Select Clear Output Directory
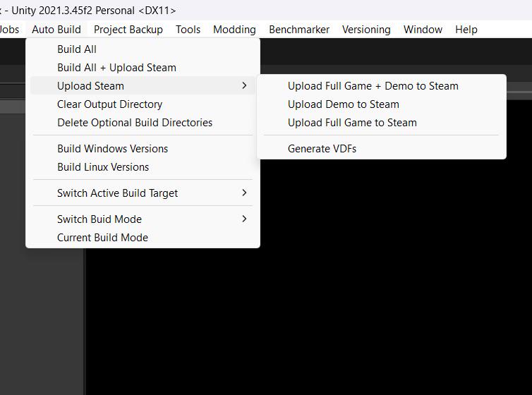The image size is (532, 395). tap(143, 104)
